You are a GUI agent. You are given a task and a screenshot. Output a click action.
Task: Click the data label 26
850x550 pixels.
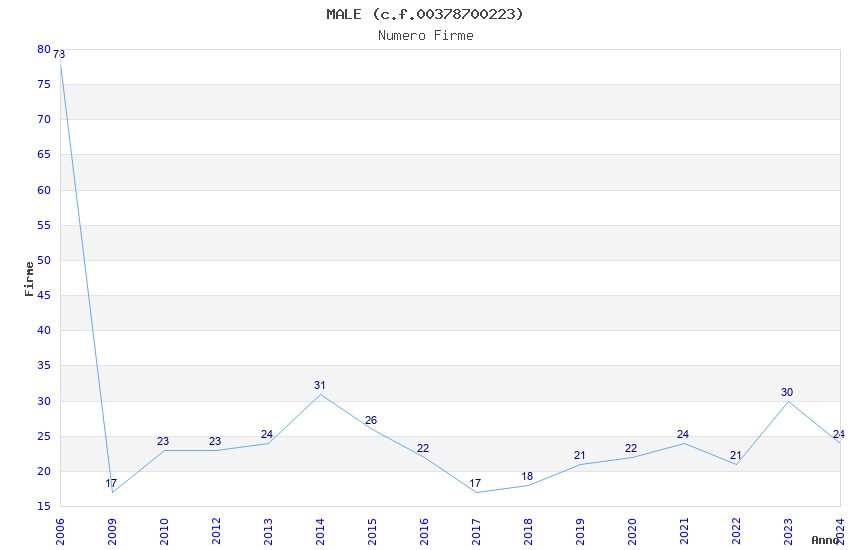pyautogui.click(x=371, y=420)
